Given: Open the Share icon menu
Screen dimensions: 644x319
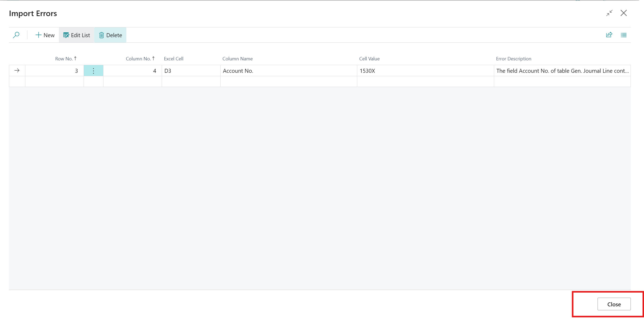Looking at the screenshot, I should 609,35.
